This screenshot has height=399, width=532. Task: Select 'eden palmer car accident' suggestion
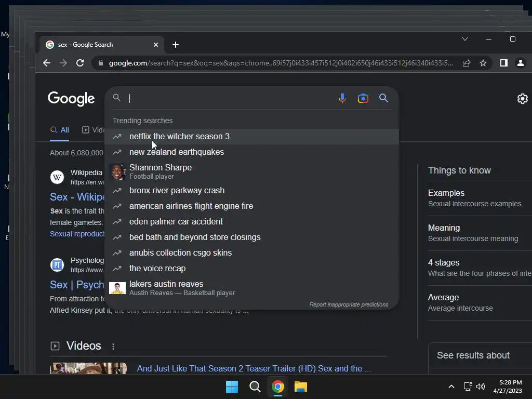252,221
